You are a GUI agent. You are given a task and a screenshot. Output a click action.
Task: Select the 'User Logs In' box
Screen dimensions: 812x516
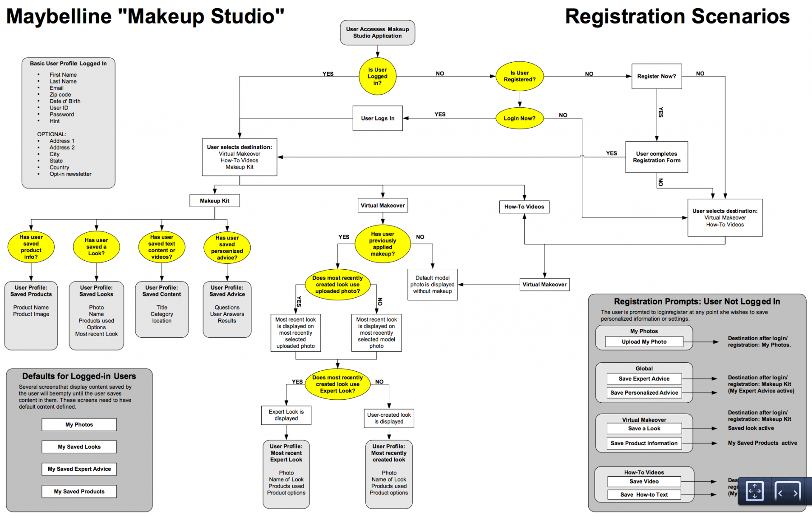(x=378, y=118)
